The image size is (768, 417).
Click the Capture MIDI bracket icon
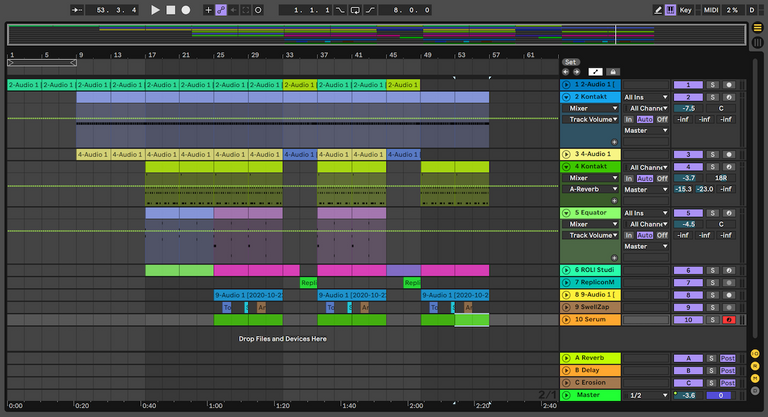[x=246, y=10]
